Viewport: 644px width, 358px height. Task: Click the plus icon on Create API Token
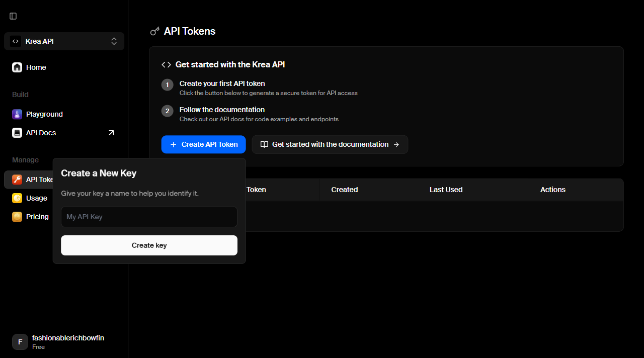pyautogui.click(x=174, y=144)
